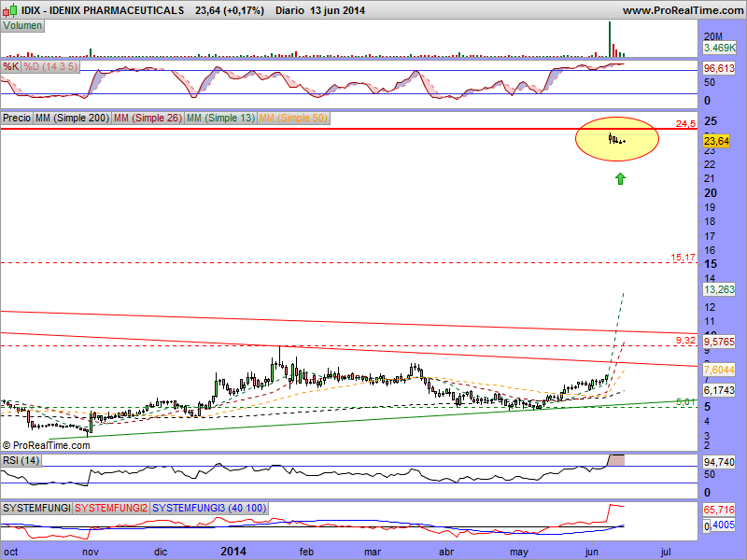Click the MM (Simple 200) moving average label

click(x=73, y=118)
